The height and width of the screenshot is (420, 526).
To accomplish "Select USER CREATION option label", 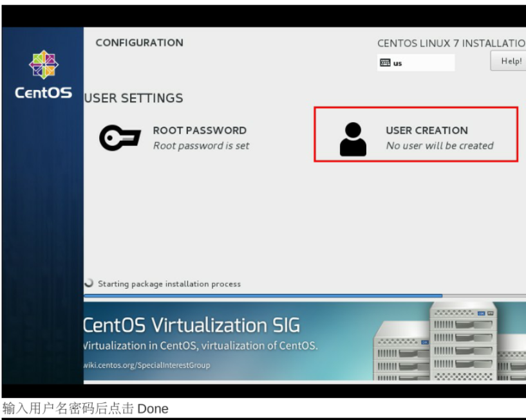I will pos(427,130).
